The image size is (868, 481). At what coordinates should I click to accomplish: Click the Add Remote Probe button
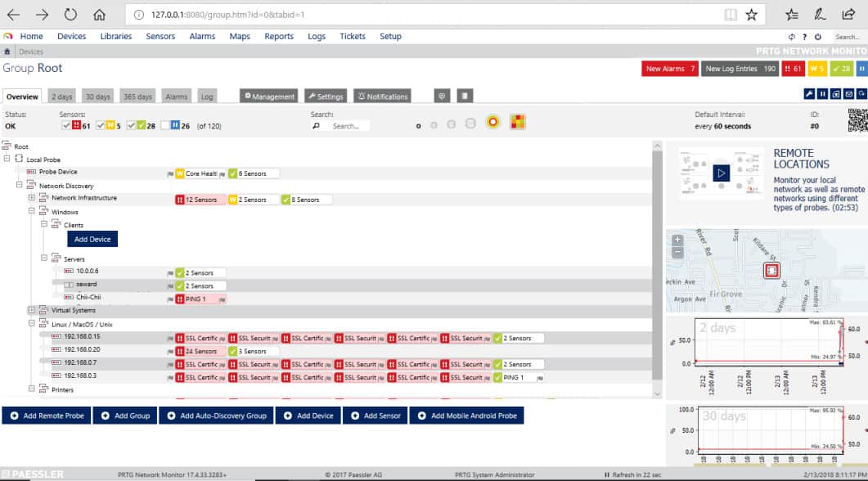(47, 416)
